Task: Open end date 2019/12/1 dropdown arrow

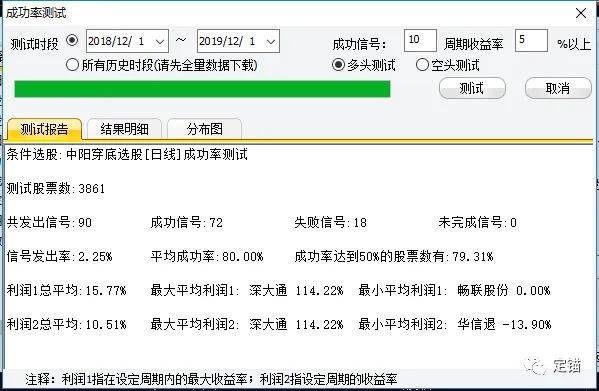Action: 271,42
